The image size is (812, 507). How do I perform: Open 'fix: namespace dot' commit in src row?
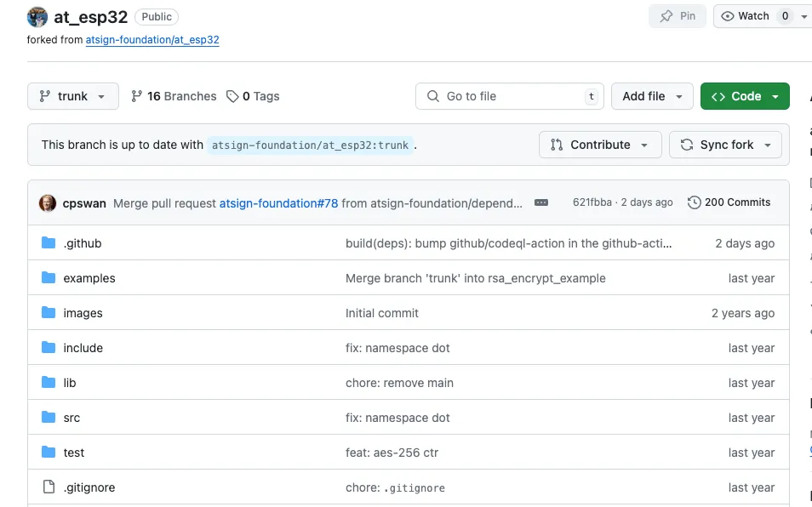point(397,418)
